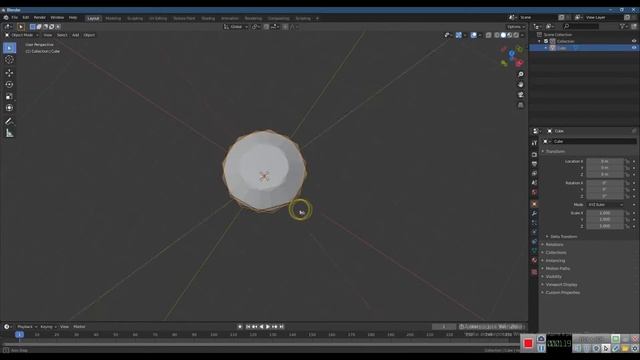Click the outliner filter funnel icon
640x360 pixels.
point(623,26)
